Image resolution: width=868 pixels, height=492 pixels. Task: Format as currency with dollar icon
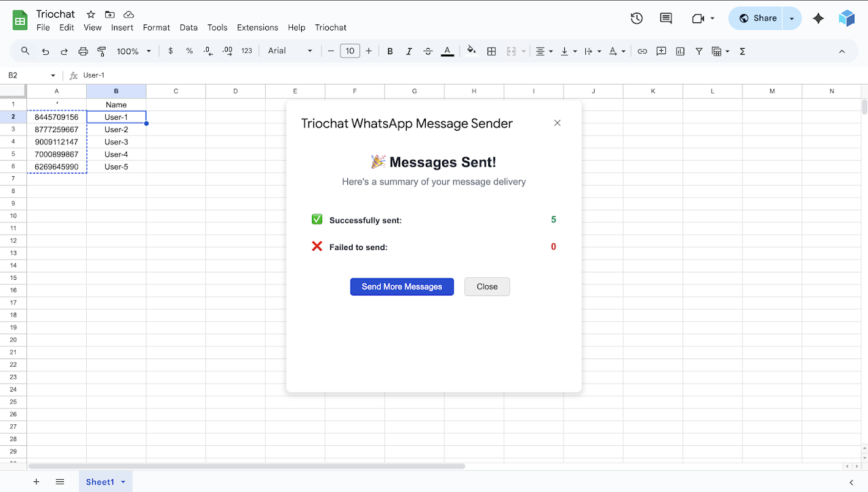point(170,51)
